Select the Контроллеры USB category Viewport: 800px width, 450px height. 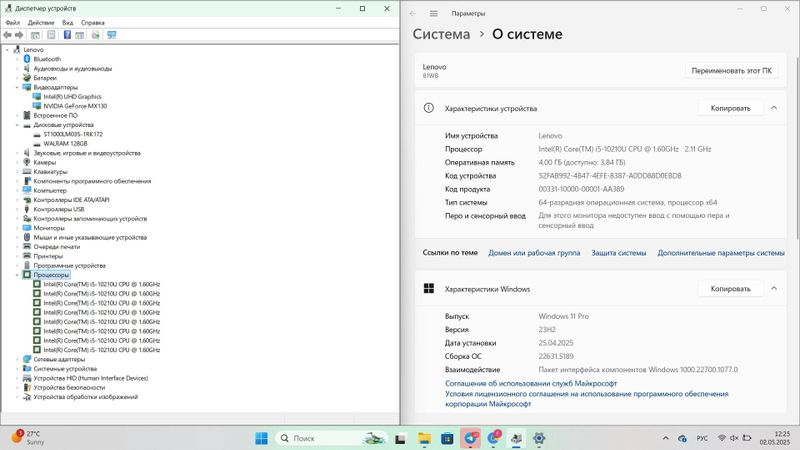tap(59, 209)
